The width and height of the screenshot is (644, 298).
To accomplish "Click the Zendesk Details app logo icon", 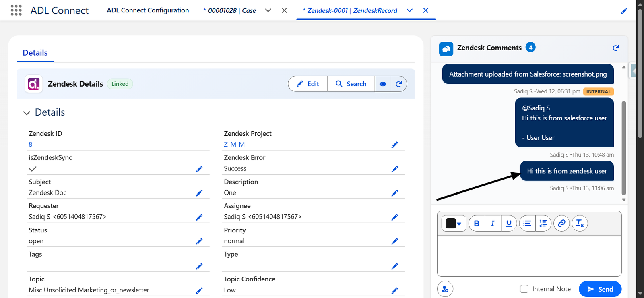I will point(34,84).
